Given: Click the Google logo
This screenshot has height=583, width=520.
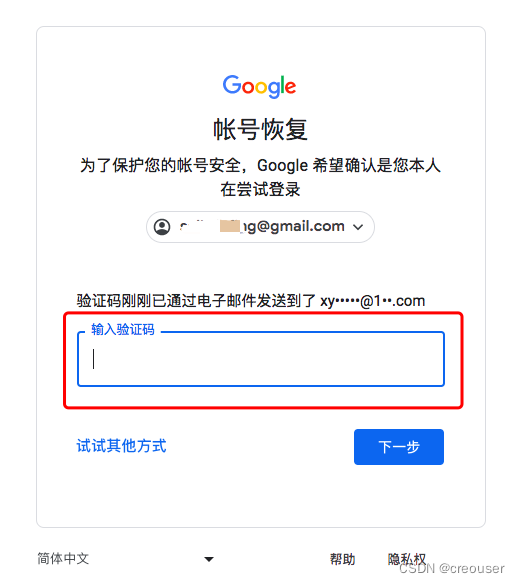Looking at the screenshot, I should 259,86.
